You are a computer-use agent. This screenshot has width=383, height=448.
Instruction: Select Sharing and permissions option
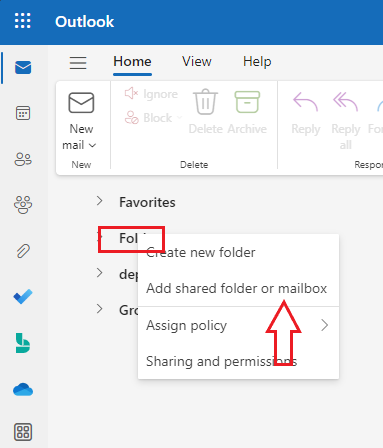tap(238, 361)
